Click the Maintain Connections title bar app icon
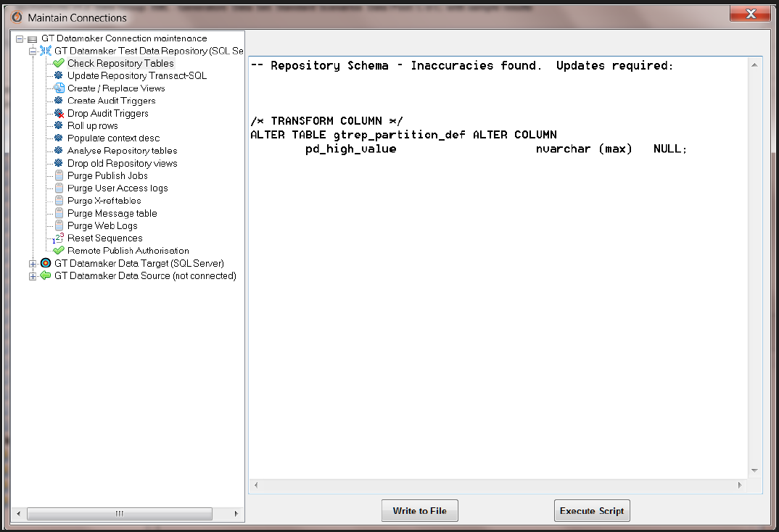The image size is (779, 532). click(x=17, y=17)
